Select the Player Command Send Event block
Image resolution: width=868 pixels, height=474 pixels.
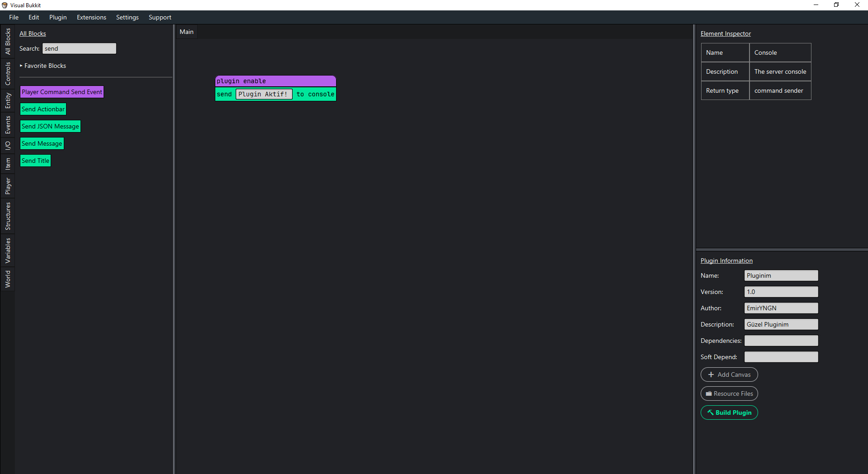62,92
